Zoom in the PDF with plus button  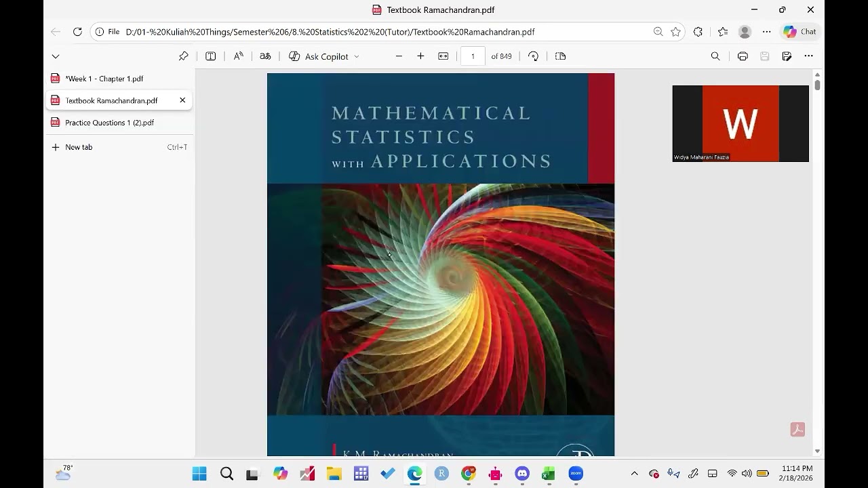(x=420, y=56)
